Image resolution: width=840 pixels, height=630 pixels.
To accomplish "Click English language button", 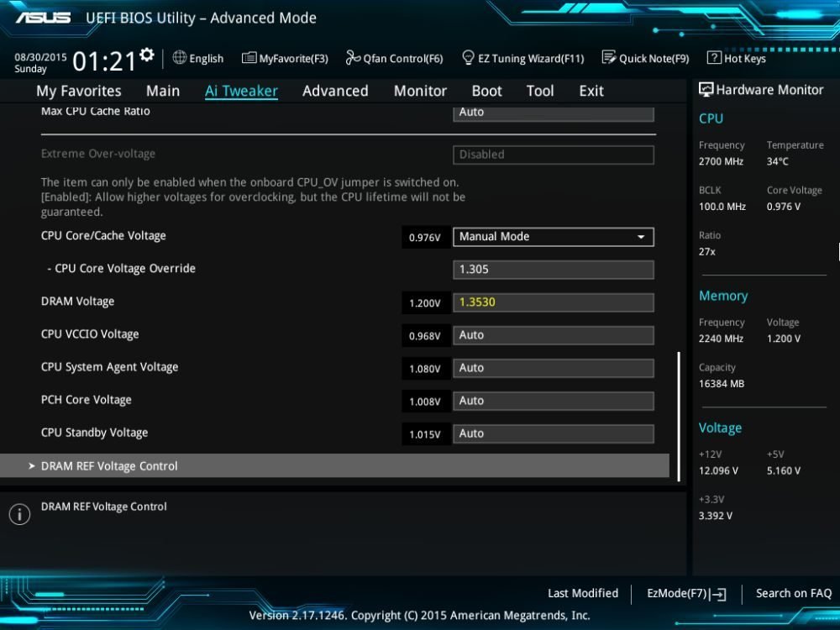I will coord(198,58).
